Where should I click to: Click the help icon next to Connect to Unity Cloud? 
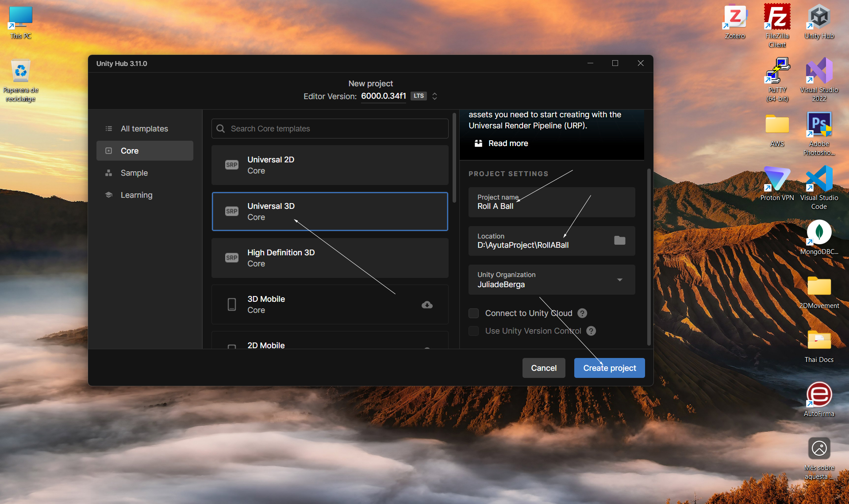[x=582, y=313]
